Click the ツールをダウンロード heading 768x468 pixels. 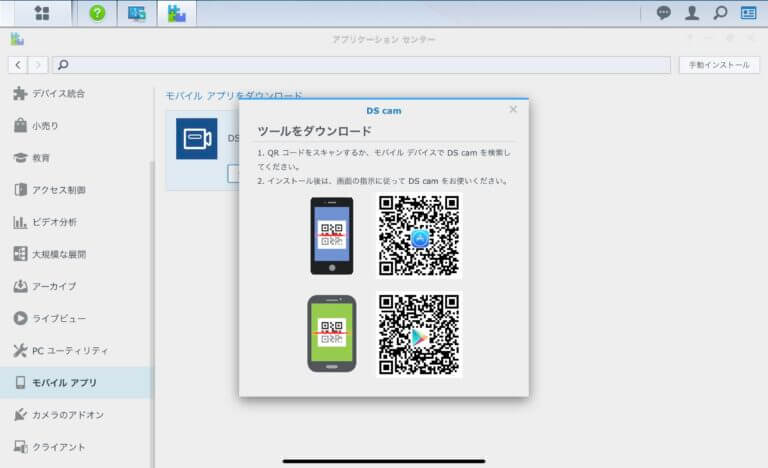[x=314, y=131]
